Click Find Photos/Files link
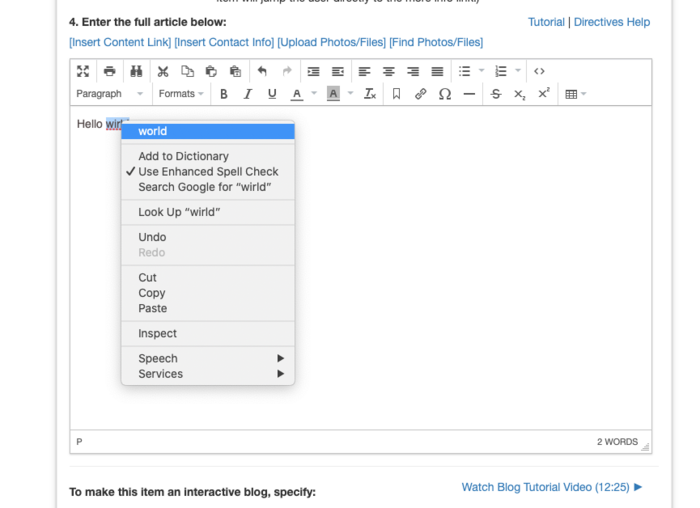The image size is (700, 508). 436,42
